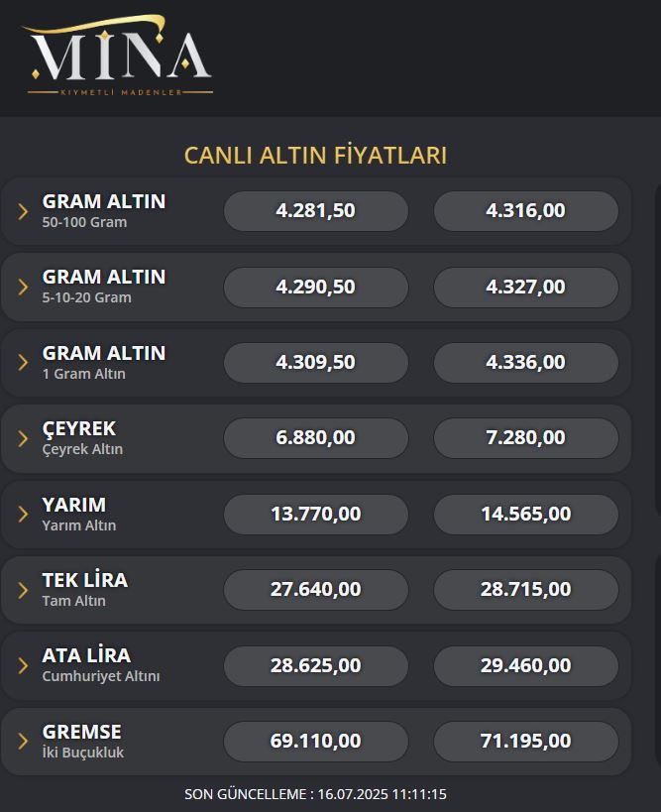
Task: Click the 7.280,00 sell price pill
Action: click(x=526, y=437)
